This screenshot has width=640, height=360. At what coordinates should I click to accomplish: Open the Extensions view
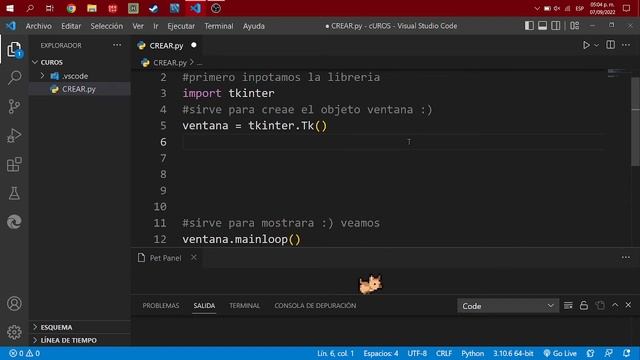coord(14,164)
